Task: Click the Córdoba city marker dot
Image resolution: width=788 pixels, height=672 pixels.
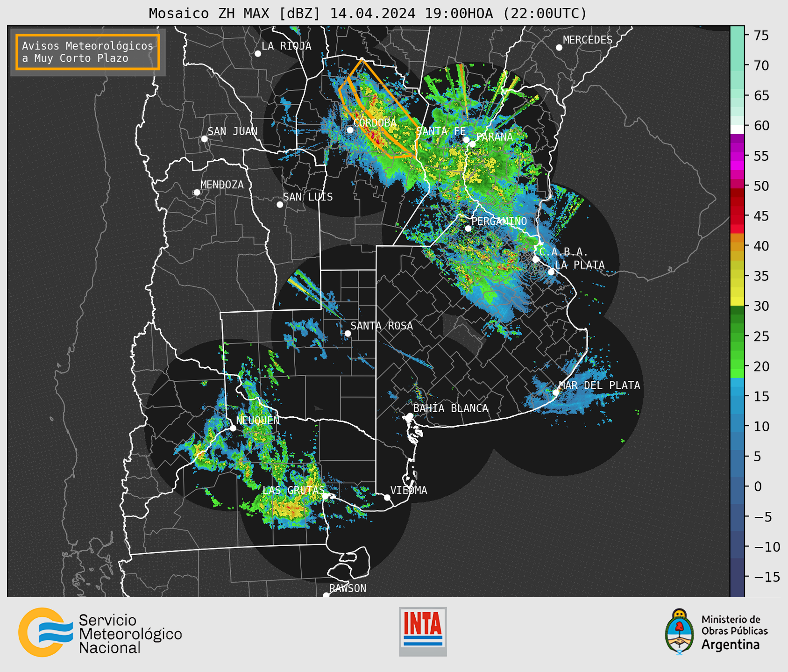Action: tap(350, 130)
